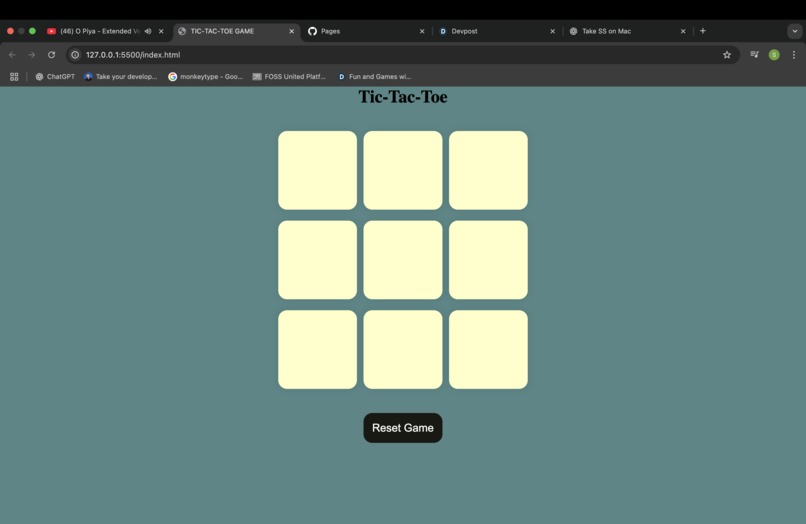Go forward to next page
The image size is (806, 524).
(32, 55)
